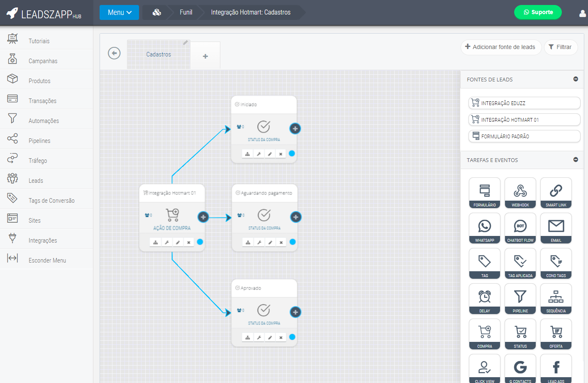Click Adicionar fonte de leads button
The image size is (588, 383).
click(500, 47)
